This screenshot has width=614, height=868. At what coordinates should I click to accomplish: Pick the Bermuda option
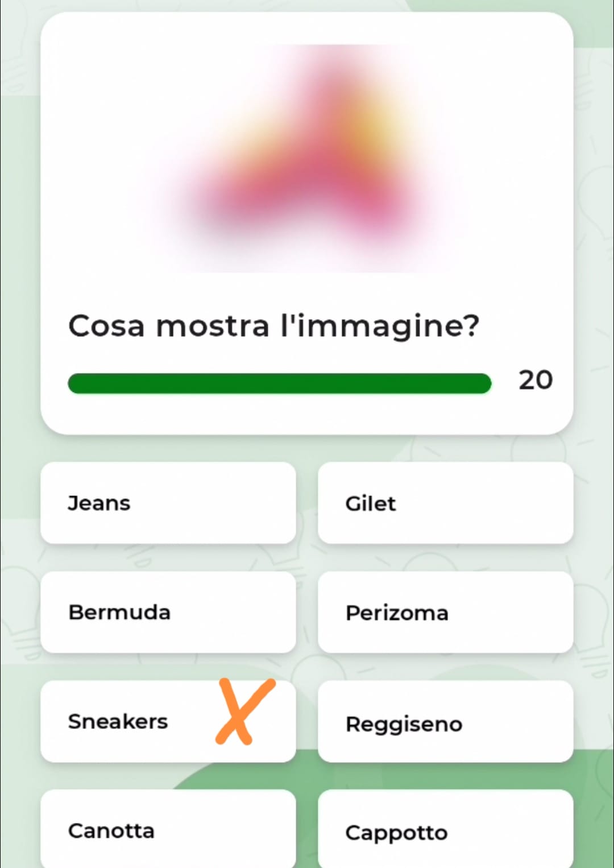(168, 612)
